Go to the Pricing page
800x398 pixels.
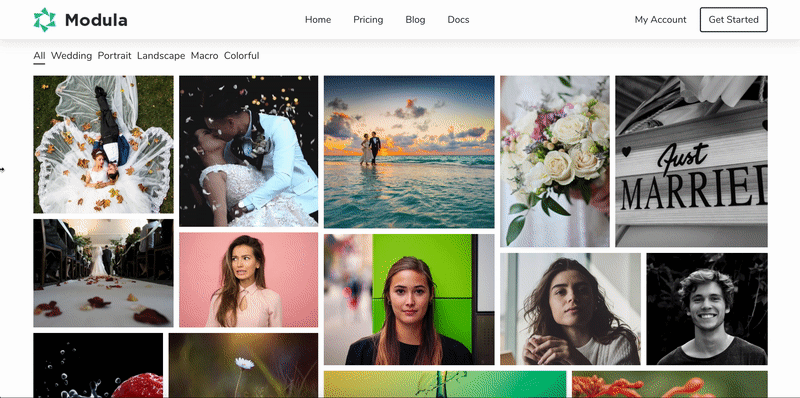click(x=368, y=20)
